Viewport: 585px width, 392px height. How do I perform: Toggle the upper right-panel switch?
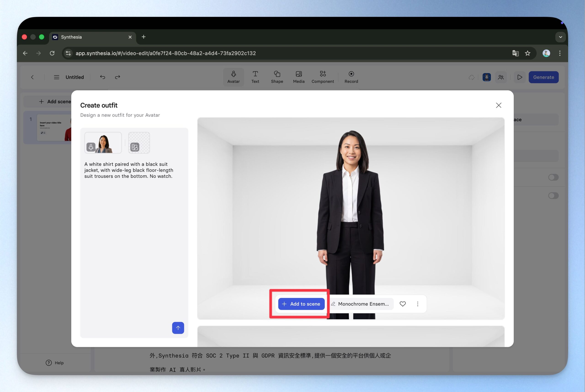click(x=553, y=177)
